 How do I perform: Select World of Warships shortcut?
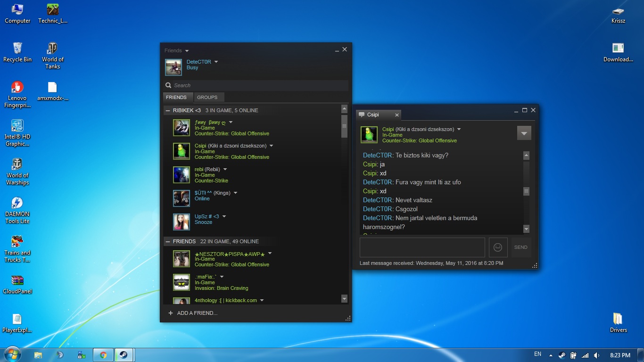[17, 172]
